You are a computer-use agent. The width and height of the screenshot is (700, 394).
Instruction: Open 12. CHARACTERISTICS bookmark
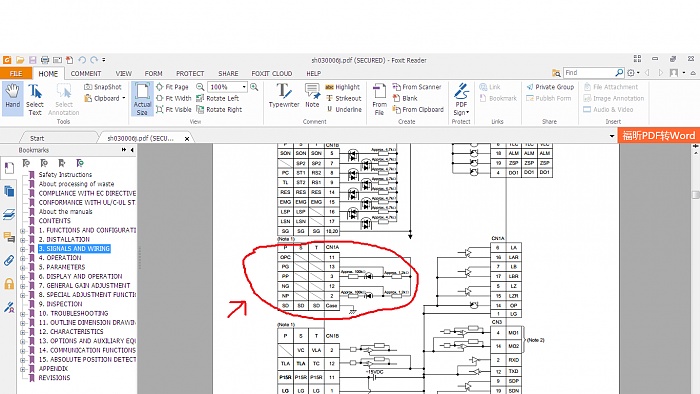click(x=71, y=332)
